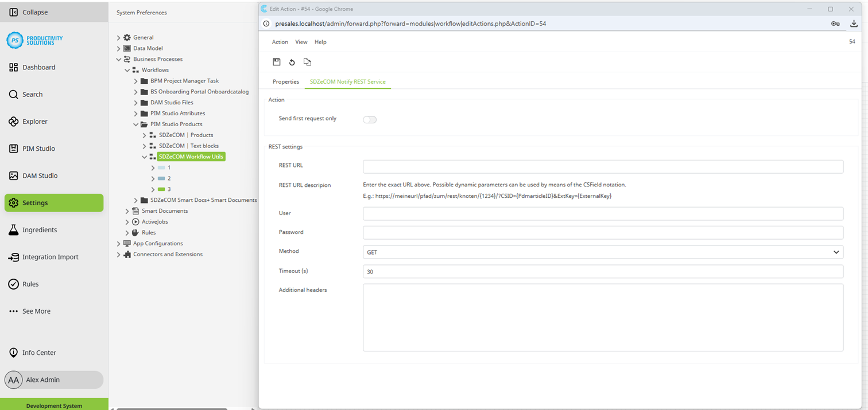The image size is (868, 410).
Task: Open the Method dropdown set to GET
Action: [x=601, y=252]
